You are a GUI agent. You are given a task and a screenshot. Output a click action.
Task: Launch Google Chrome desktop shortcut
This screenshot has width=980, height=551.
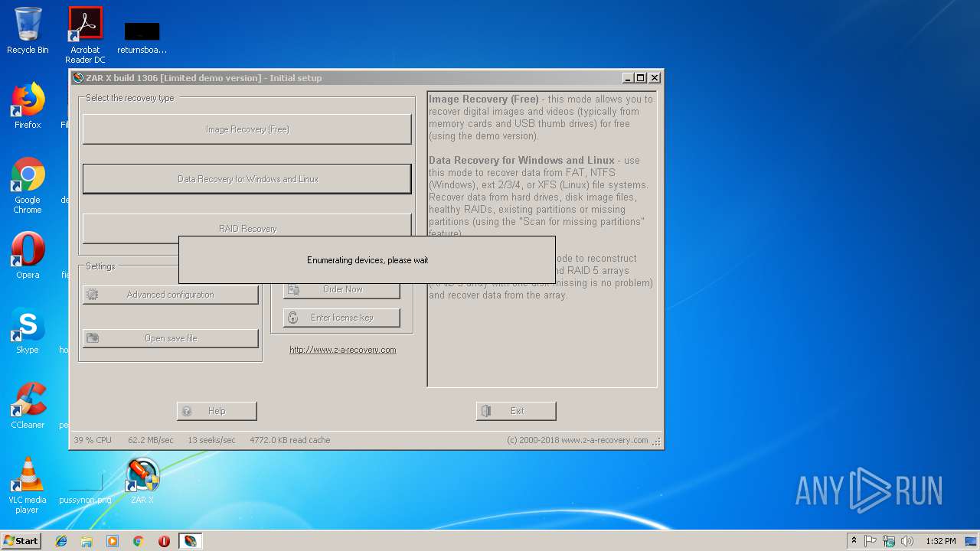coord(28,185)
